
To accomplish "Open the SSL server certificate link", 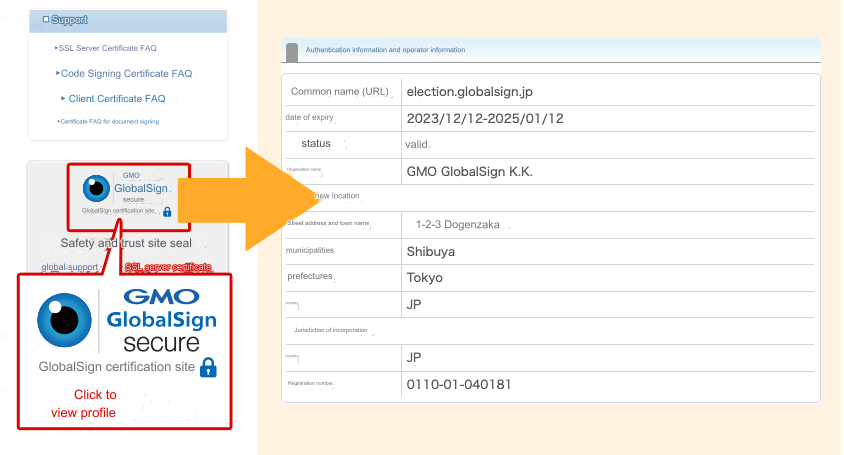I will click(168, 267).
